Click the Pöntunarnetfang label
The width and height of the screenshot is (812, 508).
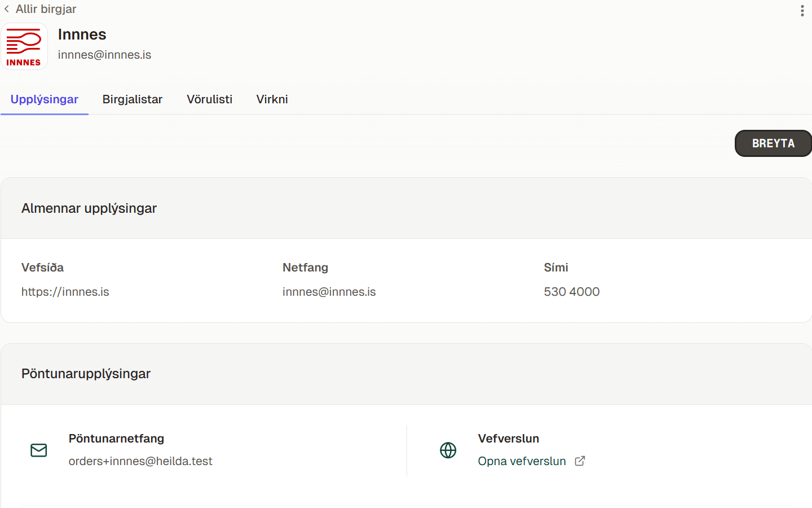point(117,439)
